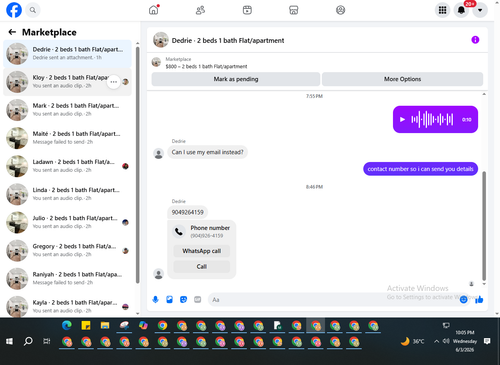Open Kloy conversation options (three dots)
500x365 pixels.
click(113, 82)
